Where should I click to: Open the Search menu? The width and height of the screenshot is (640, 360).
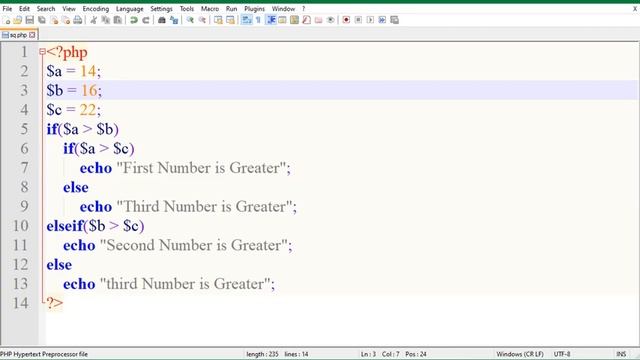46,9
